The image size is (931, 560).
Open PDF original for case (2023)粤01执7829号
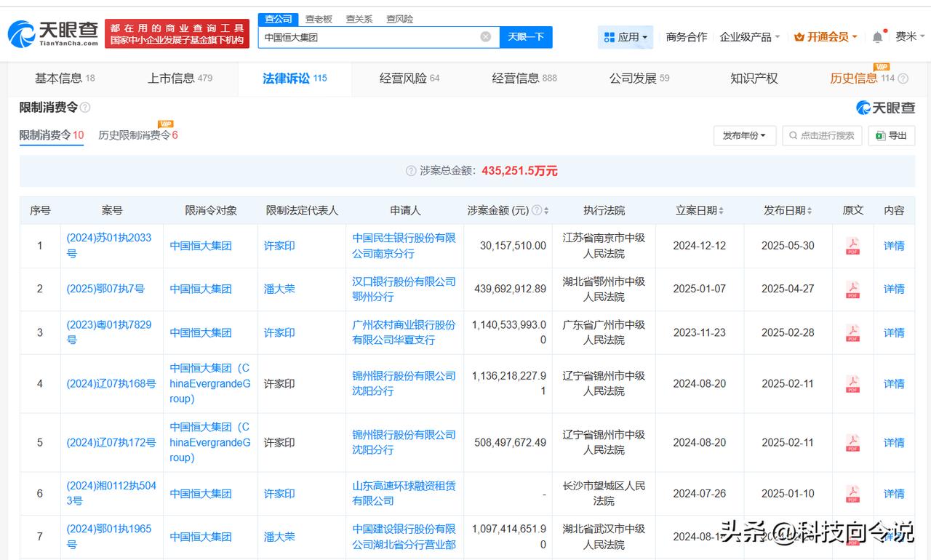click(852, 333)
